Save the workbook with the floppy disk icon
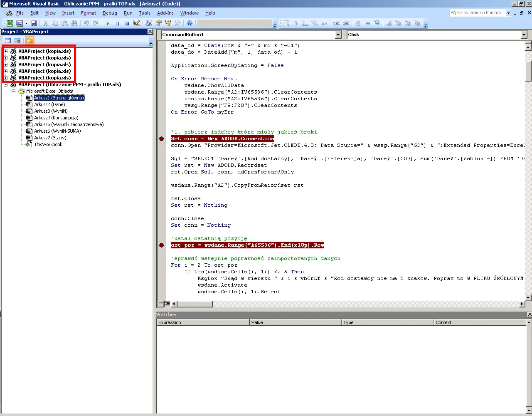This screenshot has height=416, width=532. (34, 24)
